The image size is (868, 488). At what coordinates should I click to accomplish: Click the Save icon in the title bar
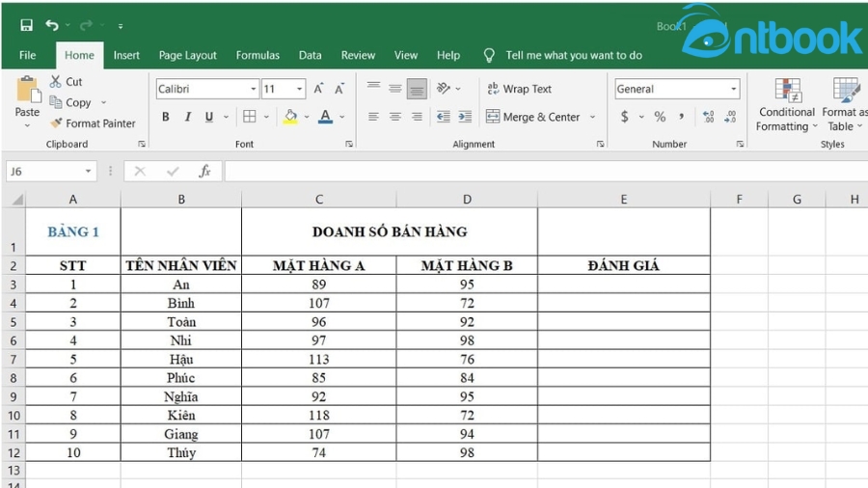(26, 25)
